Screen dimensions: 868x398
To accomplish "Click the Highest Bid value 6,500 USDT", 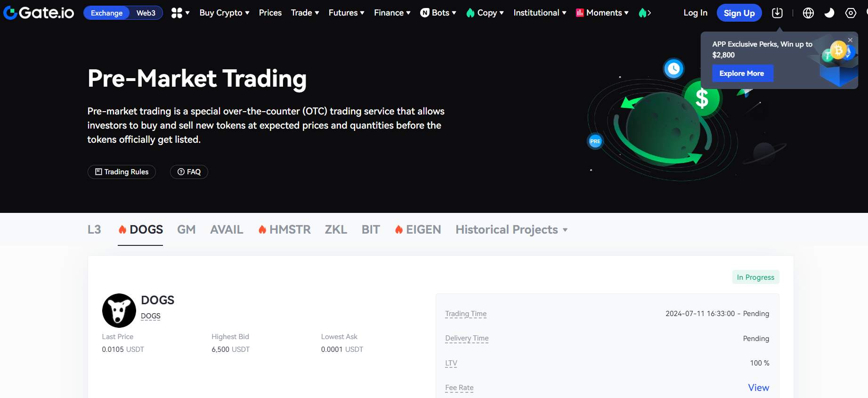I will click(231, 349).
